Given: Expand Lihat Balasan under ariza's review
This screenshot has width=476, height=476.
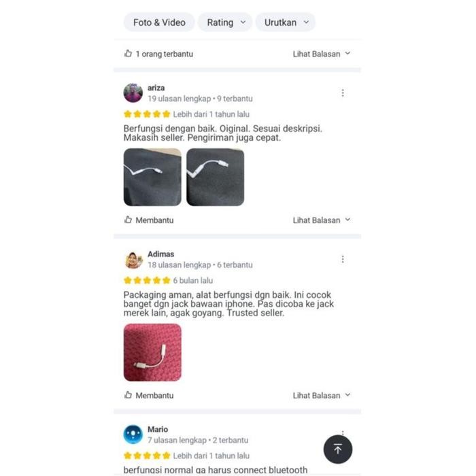Looking at the screenshot, I should [322, 220].
